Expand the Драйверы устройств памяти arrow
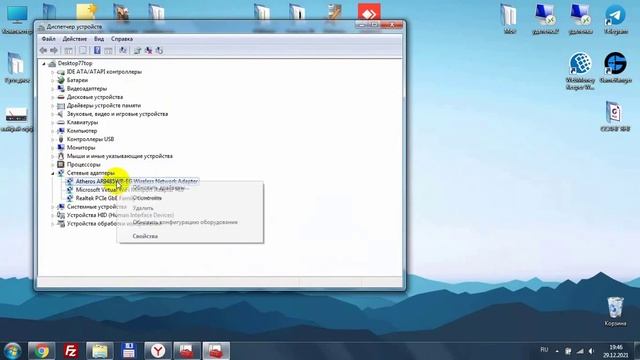640x360 pixels. 53,106
